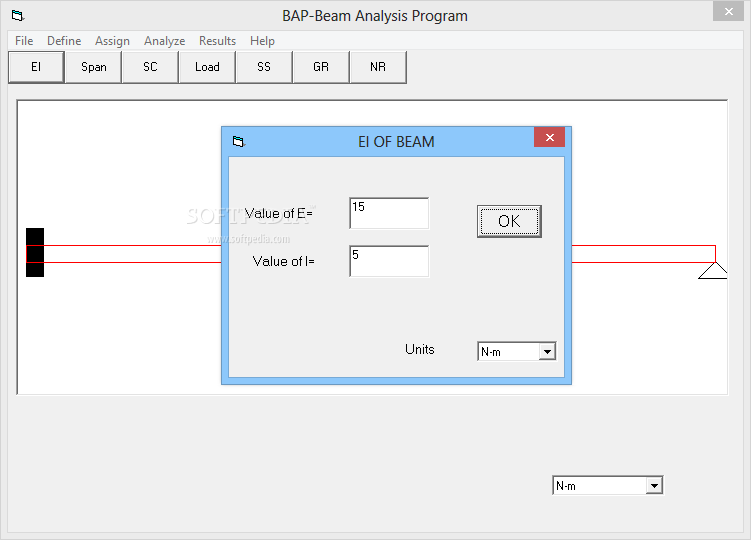Click the Span toolbar button
This screenshot has width=751, height=540.
point(93,67)
